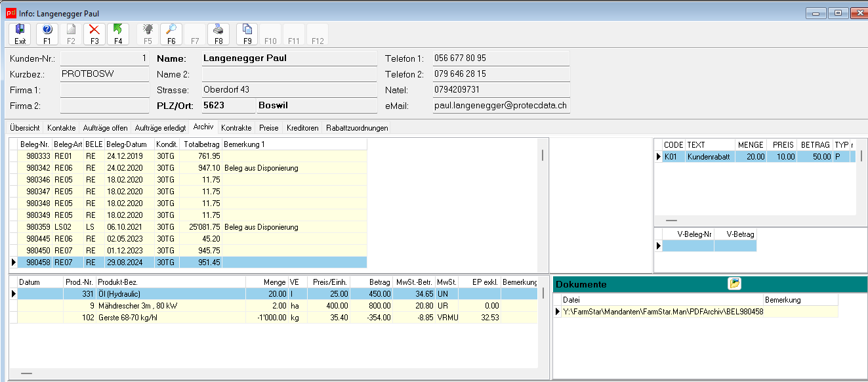Select the Öl (Hydraulic) product line
Image resolution: width=868 pixels, height=382 pixels.
pos(273,294)
